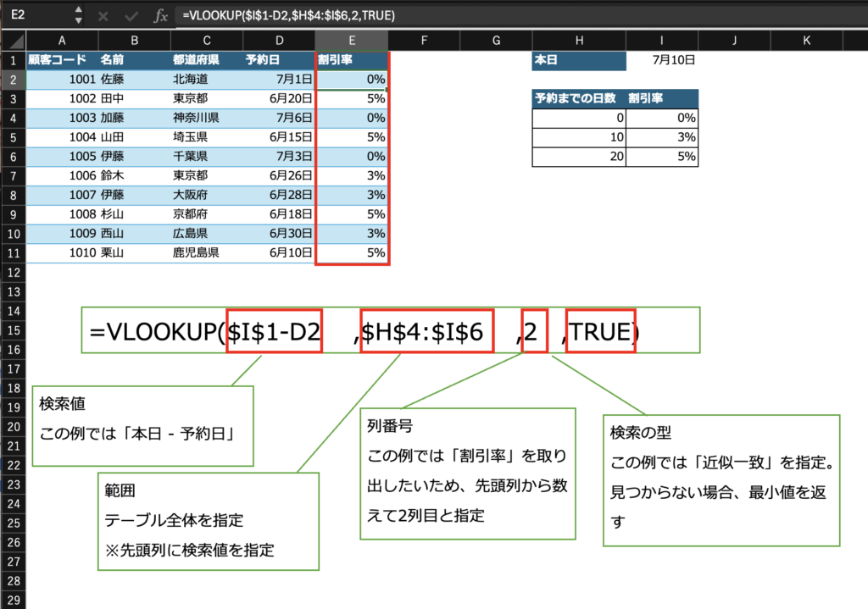Open Insert Function with the fx icon

[159, 15]
